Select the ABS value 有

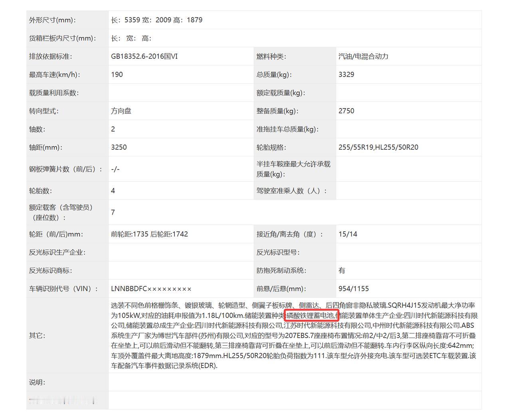342,271
